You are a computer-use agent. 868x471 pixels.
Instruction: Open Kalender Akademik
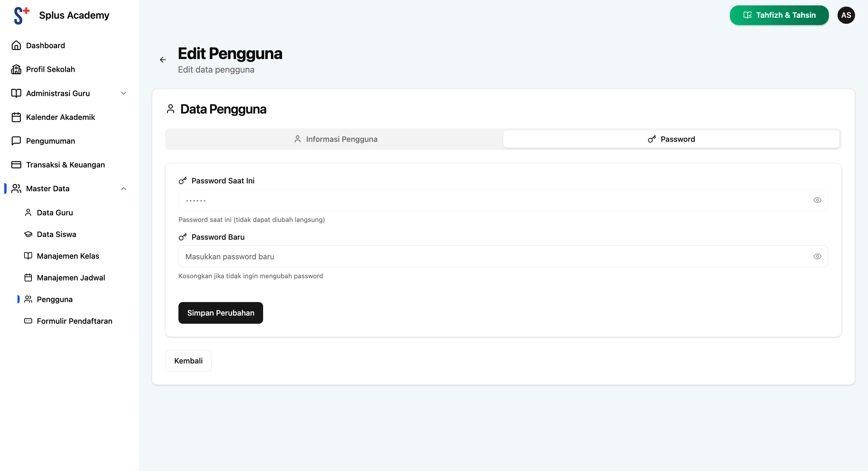pos(60,117)
